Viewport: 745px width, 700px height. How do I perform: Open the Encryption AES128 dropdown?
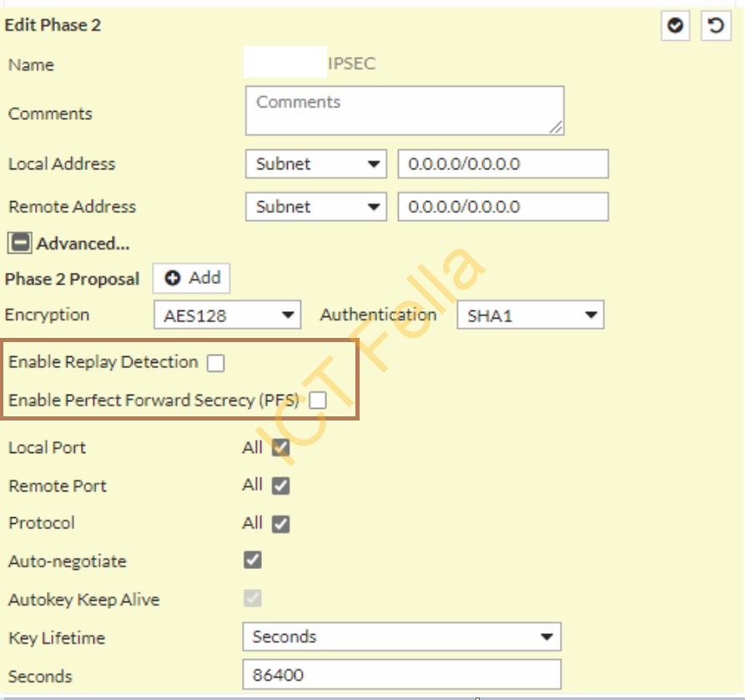(227, 315)
